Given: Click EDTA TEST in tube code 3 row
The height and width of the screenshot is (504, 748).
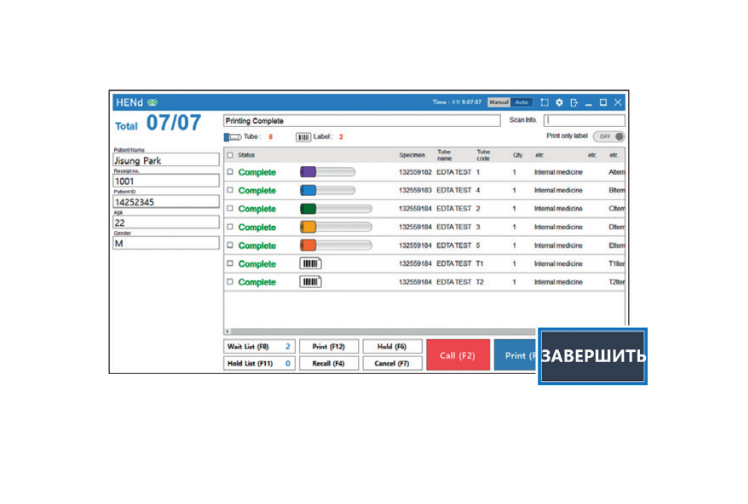Looking at the screenshot, I should pyautogui.click(x=454, y=227).
